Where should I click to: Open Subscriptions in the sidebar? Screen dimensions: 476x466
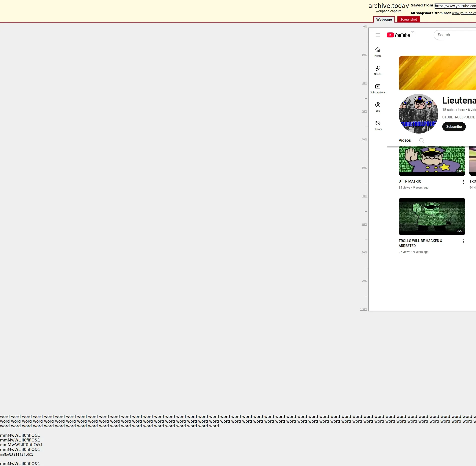[378, 88]
